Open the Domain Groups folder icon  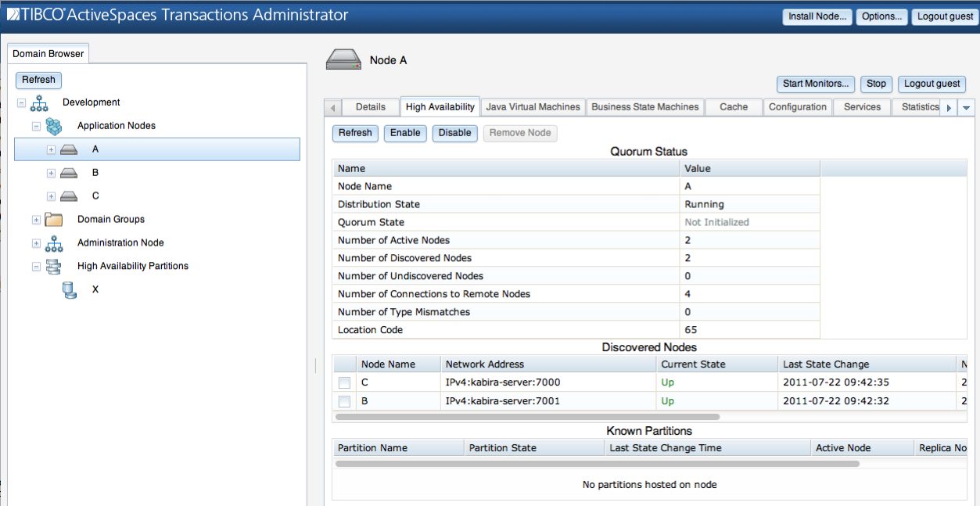[x=52, y=219]
